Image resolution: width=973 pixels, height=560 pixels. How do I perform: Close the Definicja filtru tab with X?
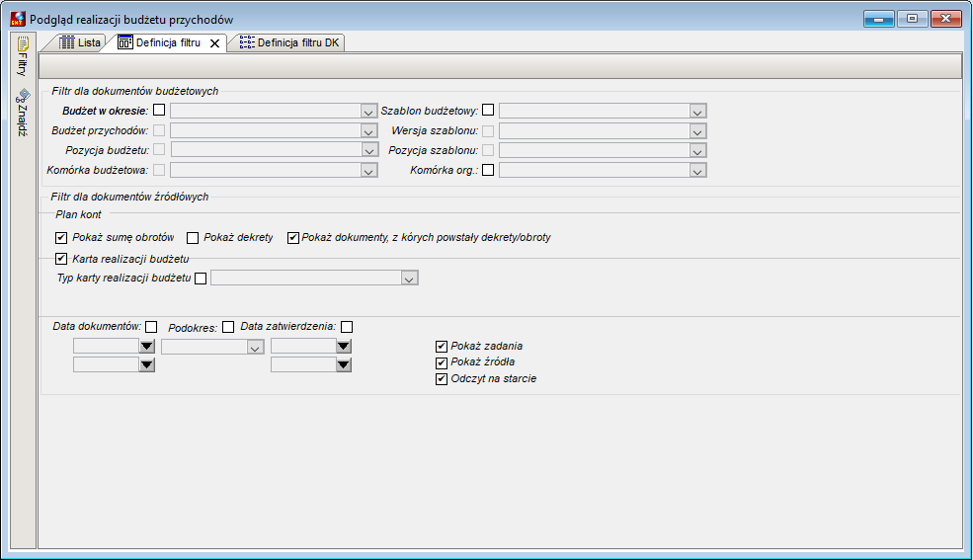click(x=214, y=43)
